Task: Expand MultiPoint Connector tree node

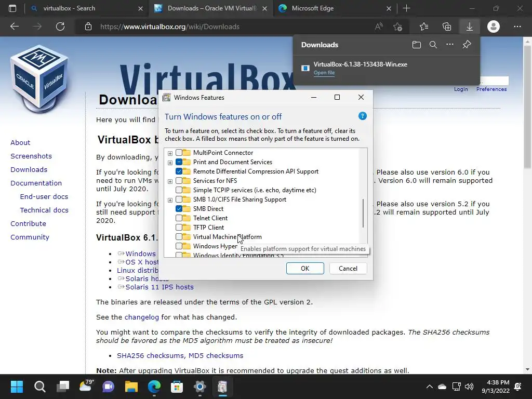Action: coord(170,153)
